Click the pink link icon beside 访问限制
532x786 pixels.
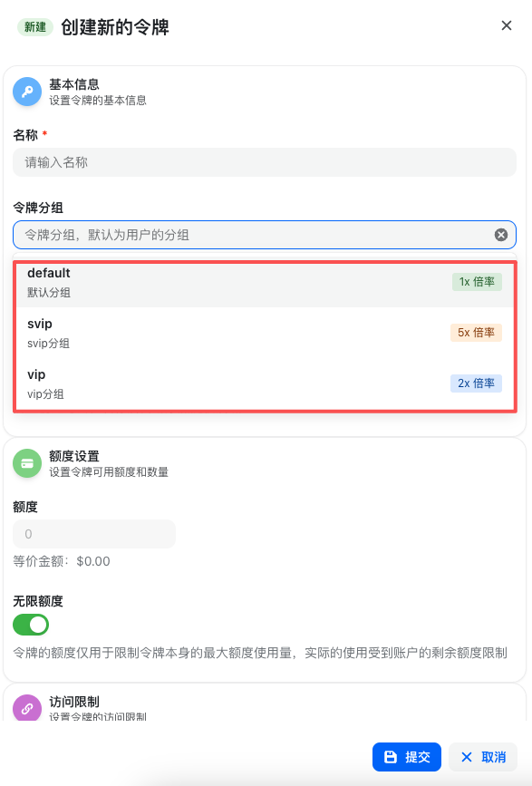(x=28, y=707)
